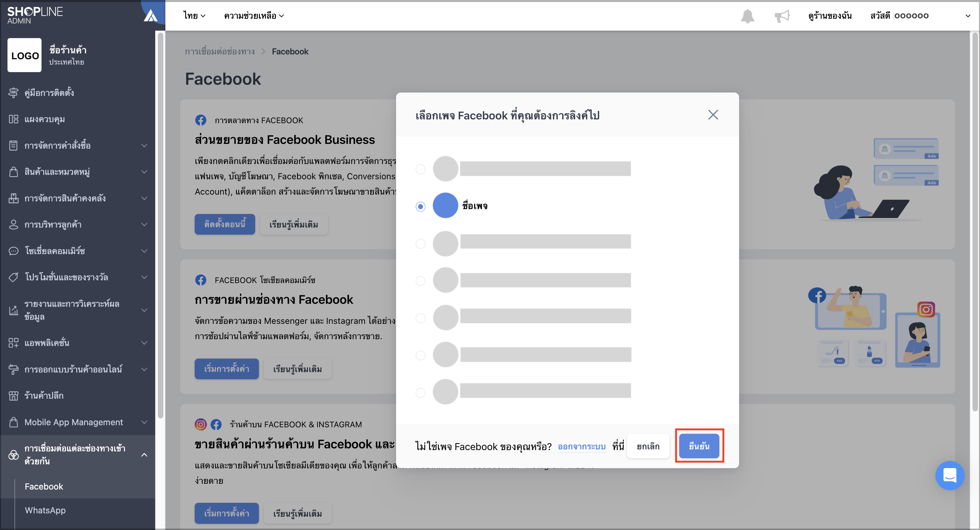Open the live chat support bubble
Screen dimensions: 980x530
950,475
